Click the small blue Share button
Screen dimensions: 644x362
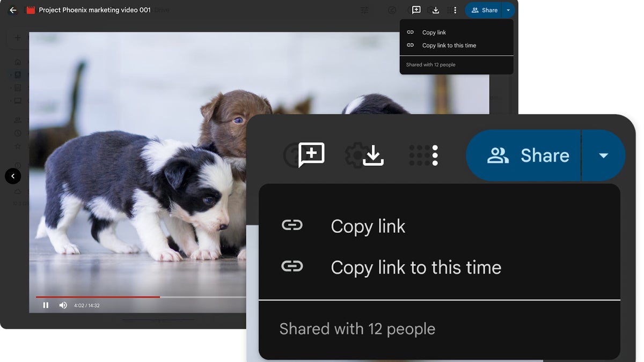[x=484, y=10]
